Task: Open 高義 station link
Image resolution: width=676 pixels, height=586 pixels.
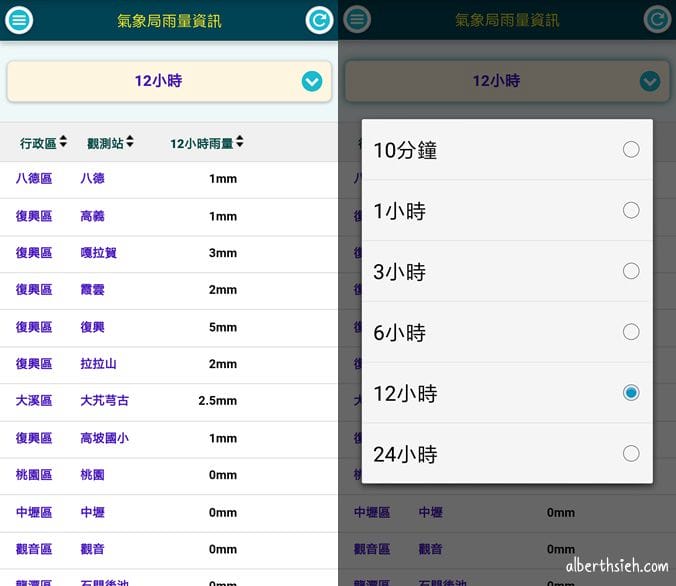Action: tap(92, 216)
